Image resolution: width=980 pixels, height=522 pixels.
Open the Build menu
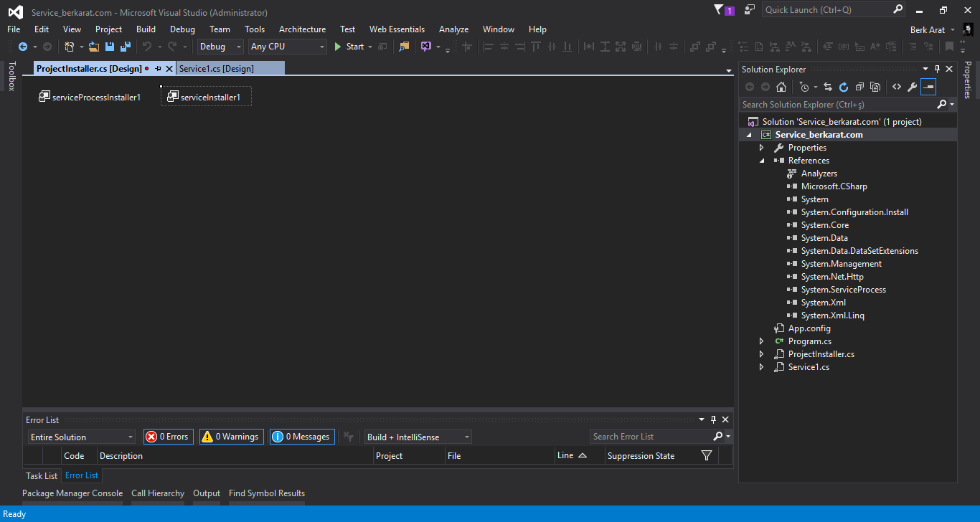pyautogui.click(x=146, y=29)
